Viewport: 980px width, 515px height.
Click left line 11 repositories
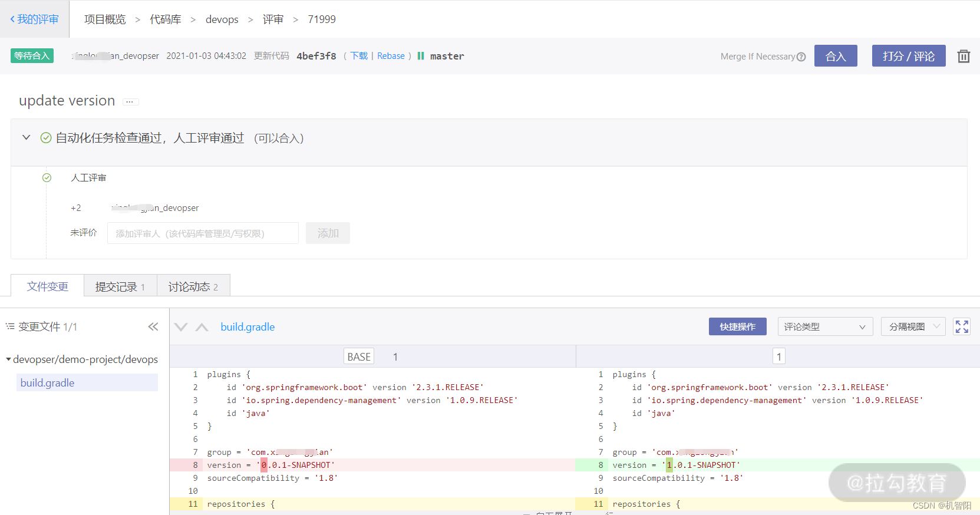point(372,504)
